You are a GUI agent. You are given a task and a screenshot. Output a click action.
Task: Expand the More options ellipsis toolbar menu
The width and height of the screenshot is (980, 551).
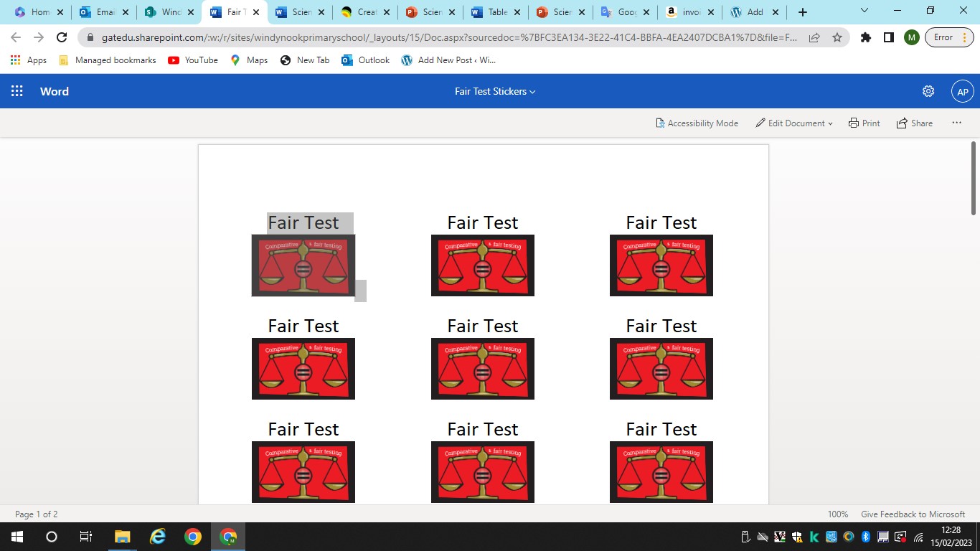tap(956, 123)
